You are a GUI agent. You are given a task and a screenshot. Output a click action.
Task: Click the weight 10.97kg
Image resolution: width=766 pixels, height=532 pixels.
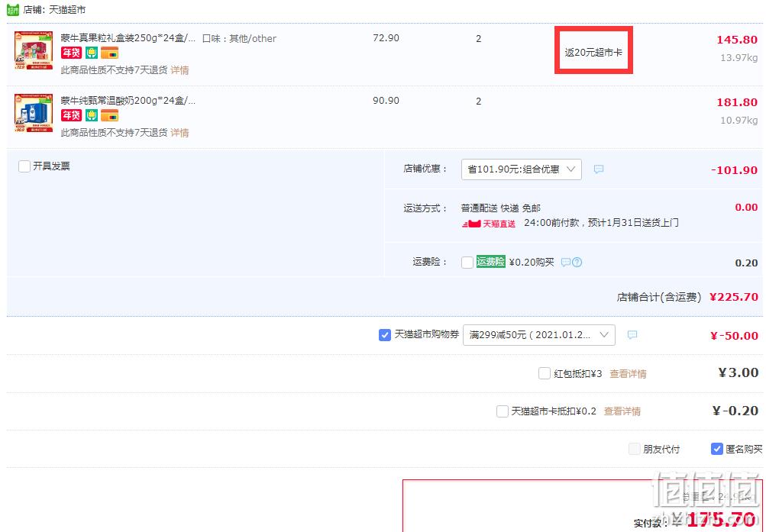tap(739, 120)
